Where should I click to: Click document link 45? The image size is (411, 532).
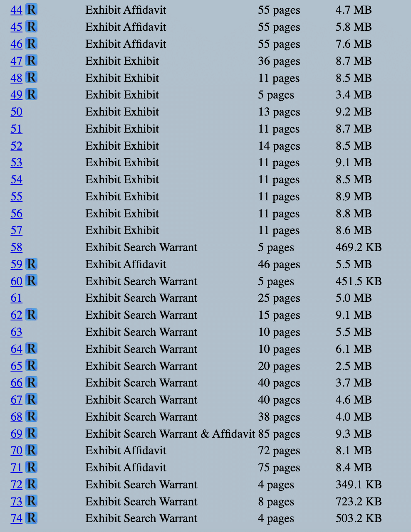coord(17,27)
